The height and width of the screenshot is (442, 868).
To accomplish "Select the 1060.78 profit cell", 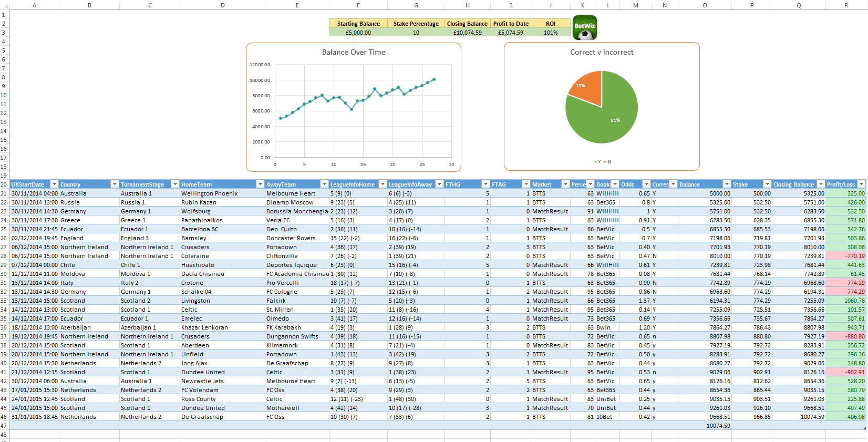I will [846, 301].
